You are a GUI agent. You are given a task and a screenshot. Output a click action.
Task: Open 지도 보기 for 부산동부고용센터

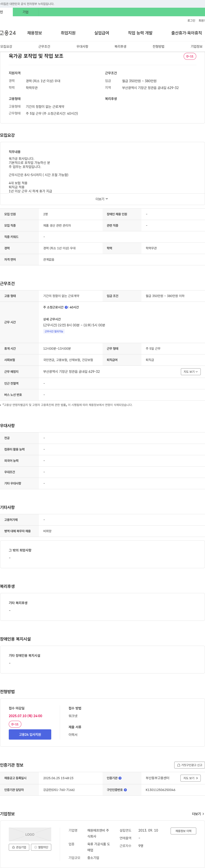[190, 778]
